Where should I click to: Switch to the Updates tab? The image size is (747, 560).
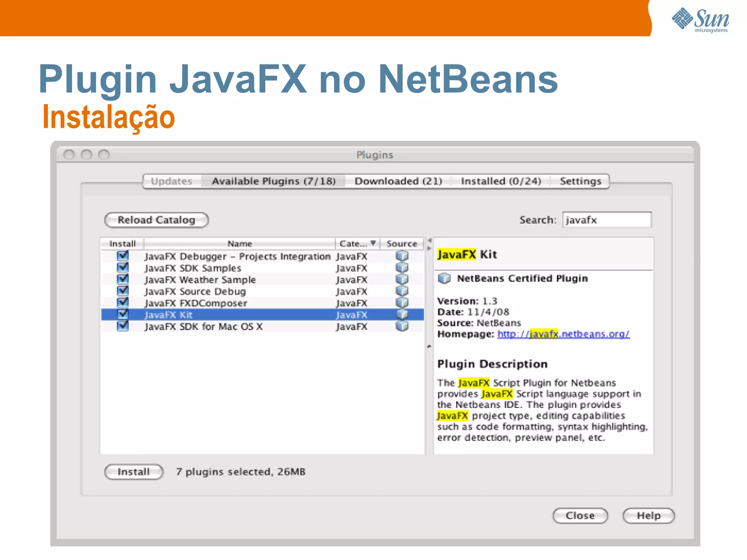172,181
